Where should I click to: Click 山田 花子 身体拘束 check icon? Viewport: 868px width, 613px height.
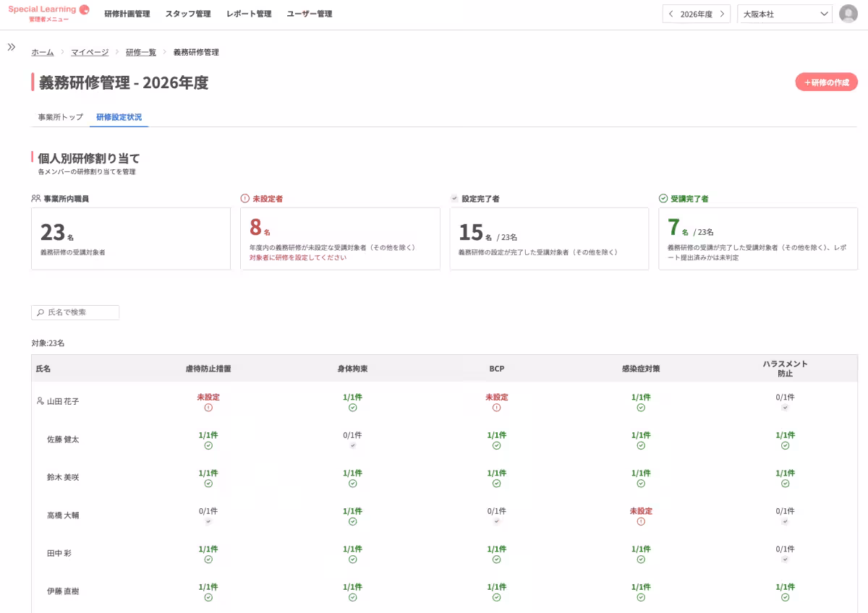tap(352, 408)
